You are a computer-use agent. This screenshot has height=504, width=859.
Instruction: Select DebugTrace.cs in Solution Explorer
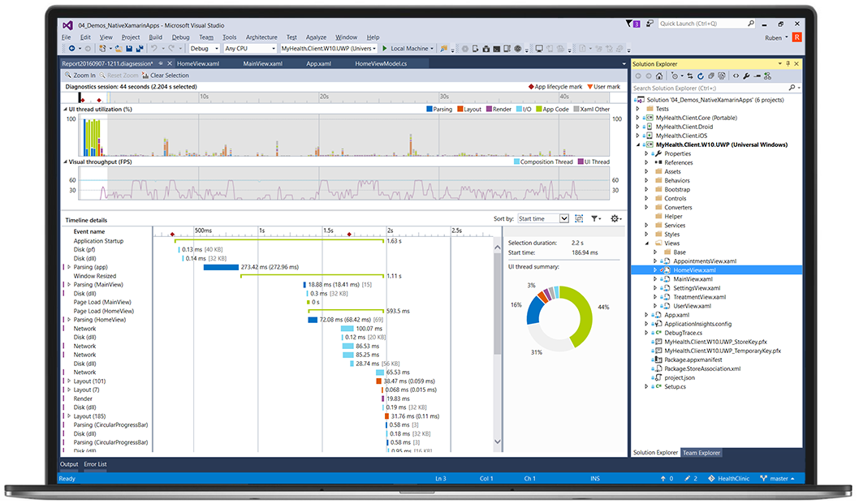[x=683, y=333]
